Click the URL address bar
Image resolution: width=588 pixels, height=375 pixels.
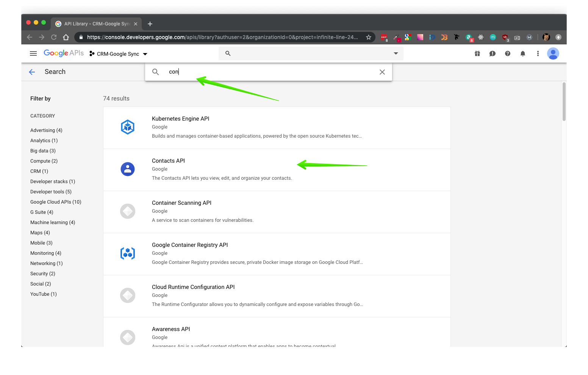[222, 37]
